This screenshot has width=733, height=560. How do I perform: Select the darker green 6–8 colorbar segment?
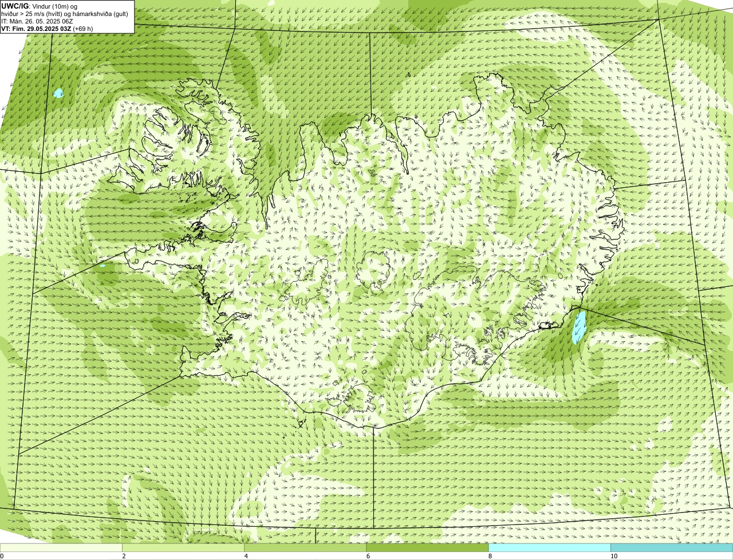[427, 548]
